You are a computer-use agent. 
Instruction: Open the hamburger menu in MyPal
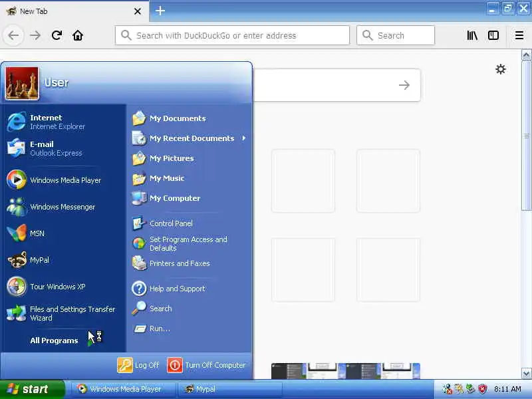(519, 35)
